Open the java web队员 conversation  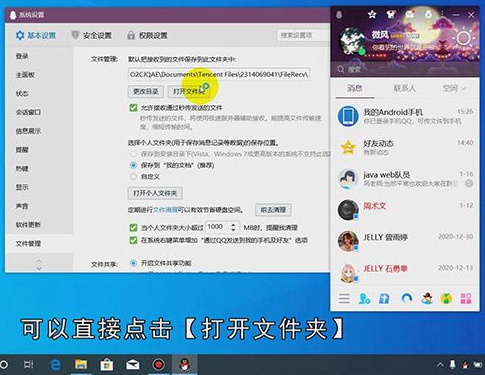(x=405, y=179)
